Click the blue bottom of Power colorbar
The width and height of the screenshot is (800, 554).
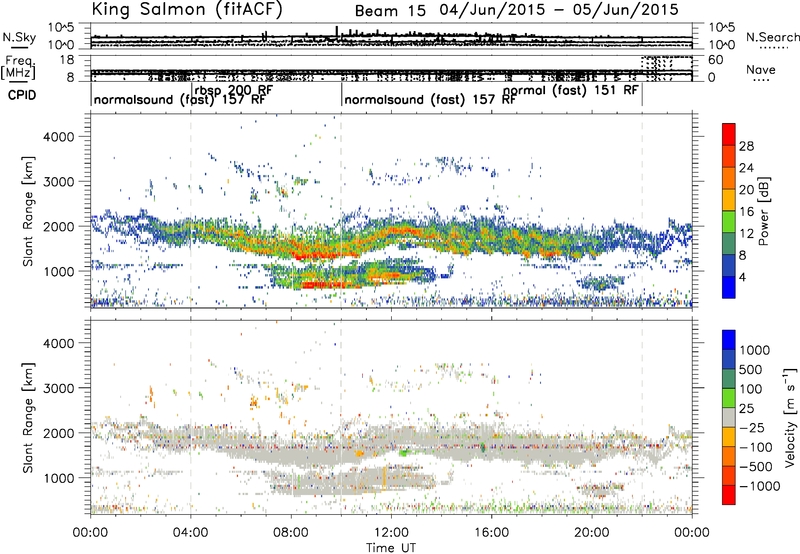(729, 287)
